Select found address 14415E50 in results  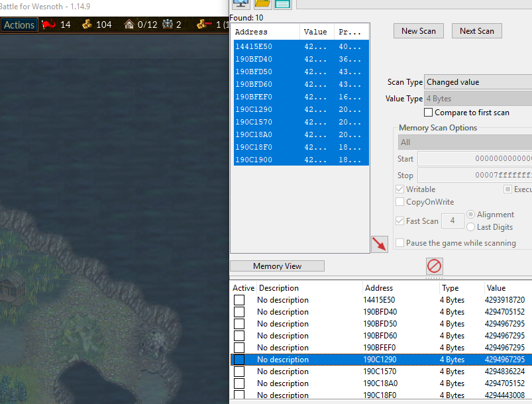(301, 46)
